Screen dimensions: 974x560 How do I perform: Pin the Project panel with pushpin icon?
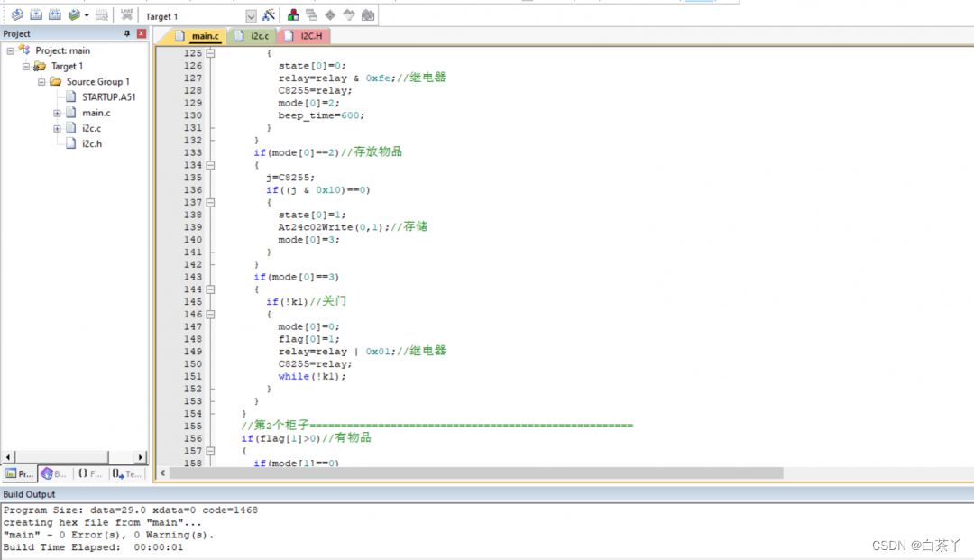126,33
